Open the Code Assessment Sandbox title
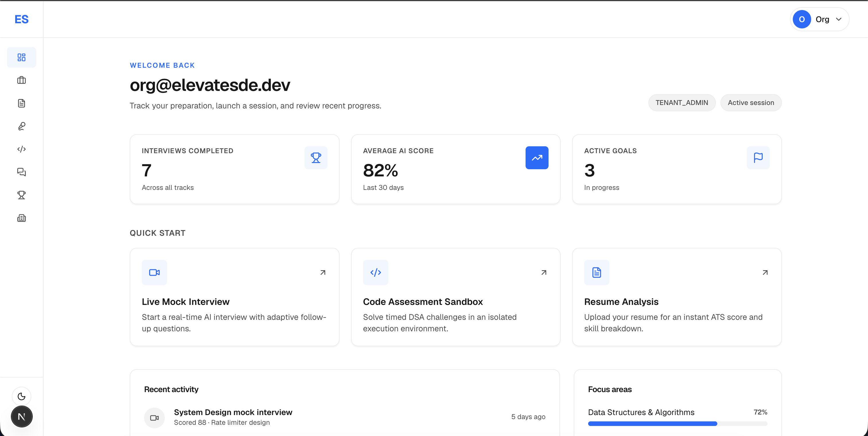This screenshot has height=436, width=868. 423,302
